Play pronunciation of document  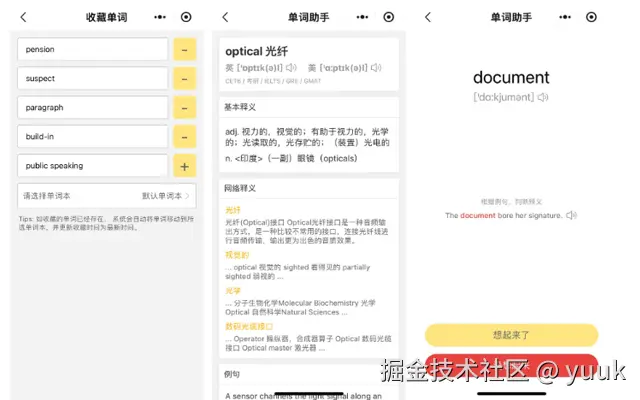click(543, 98)
